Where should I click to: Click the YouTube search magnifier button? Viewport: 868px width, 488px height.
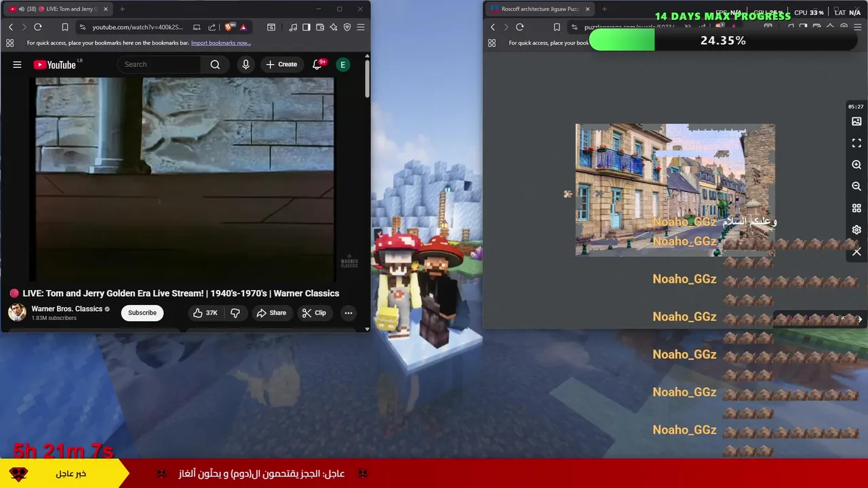215,64
